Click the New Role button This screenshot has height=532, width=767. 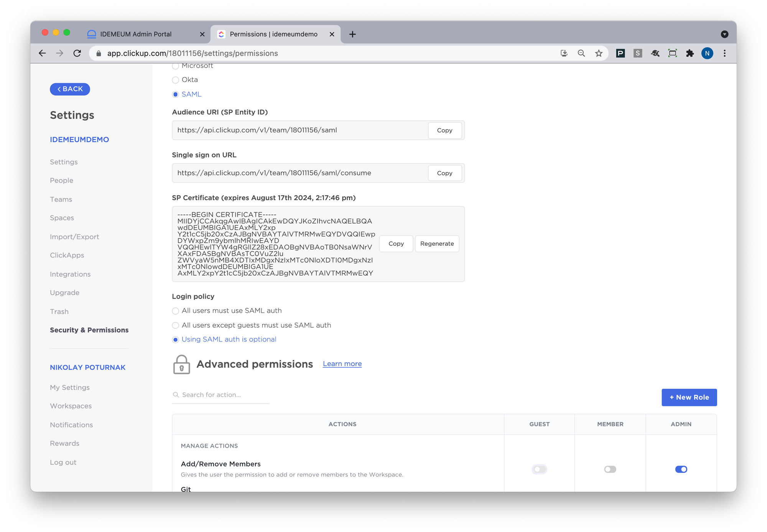pos(689,397)
